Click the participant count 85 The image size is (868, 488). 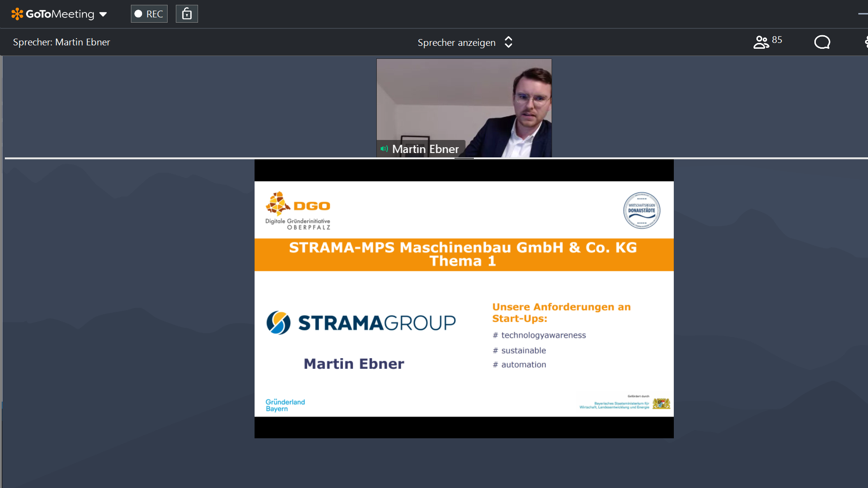click(x=777, y=40)
